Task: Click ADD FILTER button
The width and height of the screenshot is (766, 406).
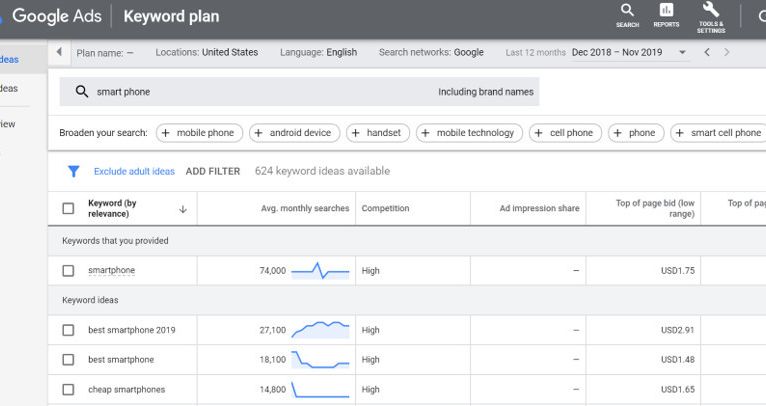Action: [213, 171]
